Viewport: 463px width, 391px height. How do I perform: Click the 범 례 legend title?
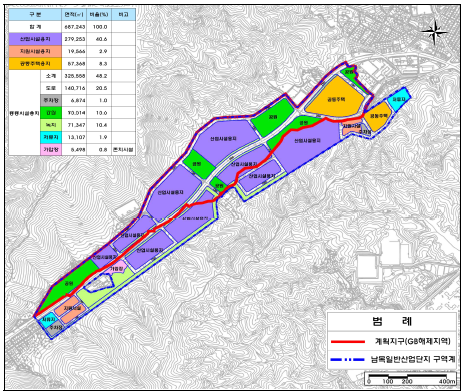coord(392,321)
